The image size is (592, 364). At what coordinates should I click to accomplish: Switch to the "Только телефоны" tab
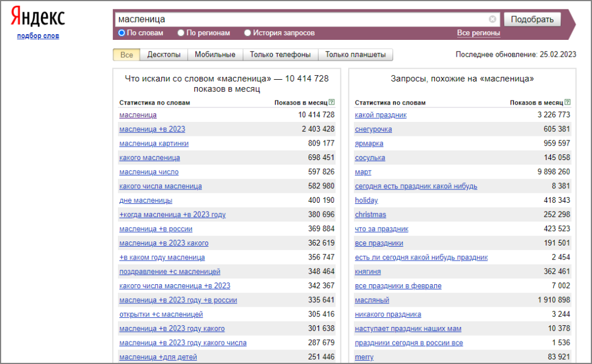pyautogui.click(x=280, y=55)
